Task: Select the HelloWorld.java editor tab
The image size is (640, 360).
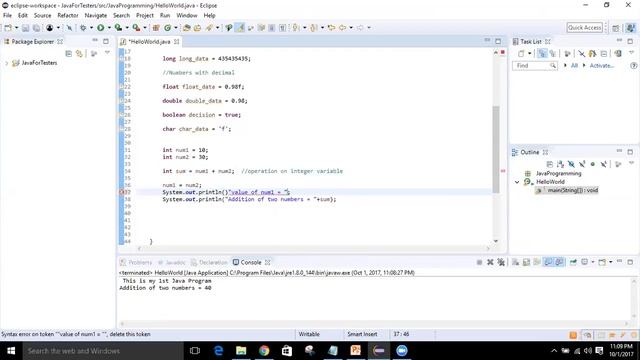Action: (149, 42)
